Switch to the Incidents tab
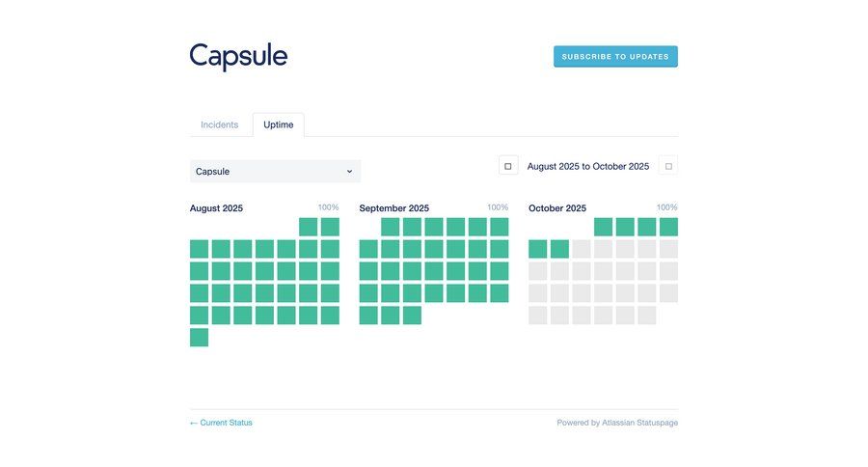Image resolution: width=868 pixels, height=467 pixels. click(219, 124)
